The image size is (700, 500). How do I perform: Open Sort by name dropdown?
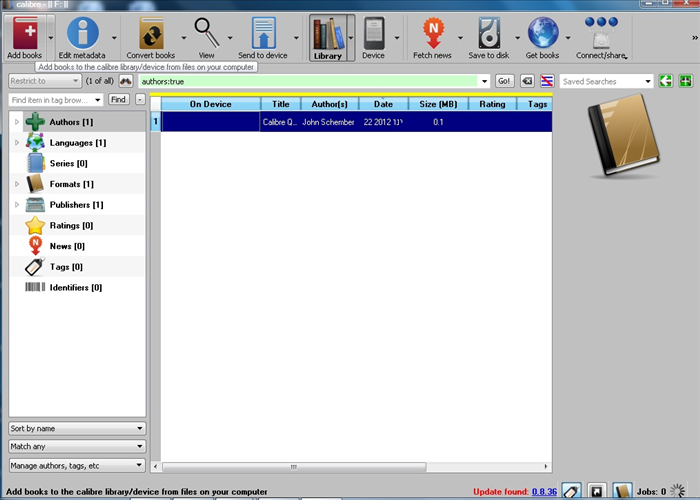tap(77, 428)
